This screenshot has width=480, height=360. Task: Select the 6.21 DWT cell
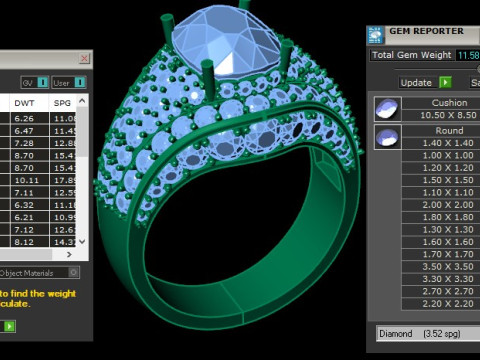tap(30, 217)
